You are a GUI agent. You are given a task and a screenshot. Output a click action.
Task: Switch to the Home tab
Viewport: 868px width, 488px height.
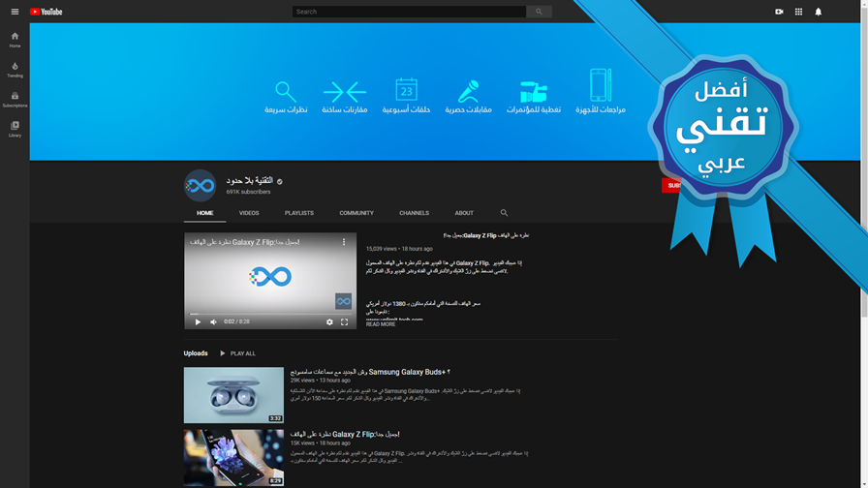(x=204, y=213)
